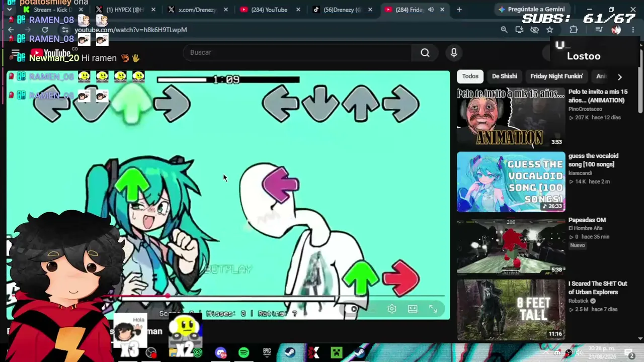Screen dimensions: 644x362
Task: Open the 'Papeadas OM' video title
Action: pyautogui.click(x=587, y=220)
